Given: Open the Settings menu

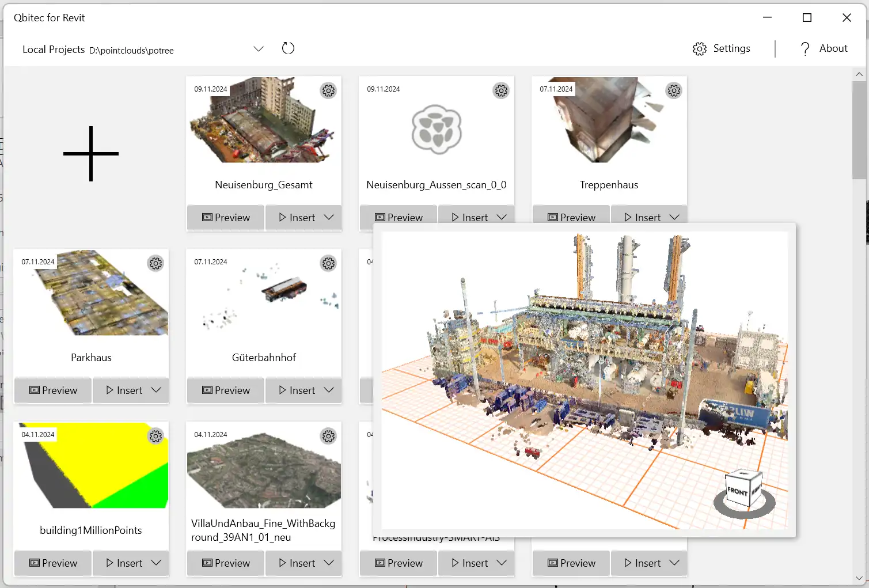Looking at the screenshot, I should [721, 48].
